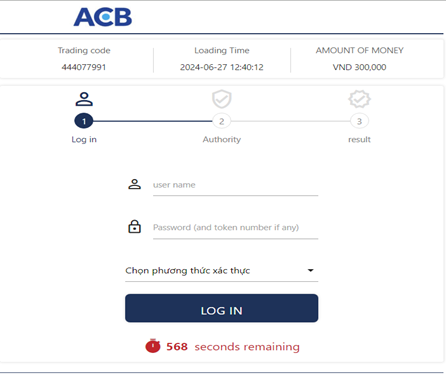Focus the user name input field
Image resolution: width=446 pixels, height=374 pixels.
pos(235,185)
